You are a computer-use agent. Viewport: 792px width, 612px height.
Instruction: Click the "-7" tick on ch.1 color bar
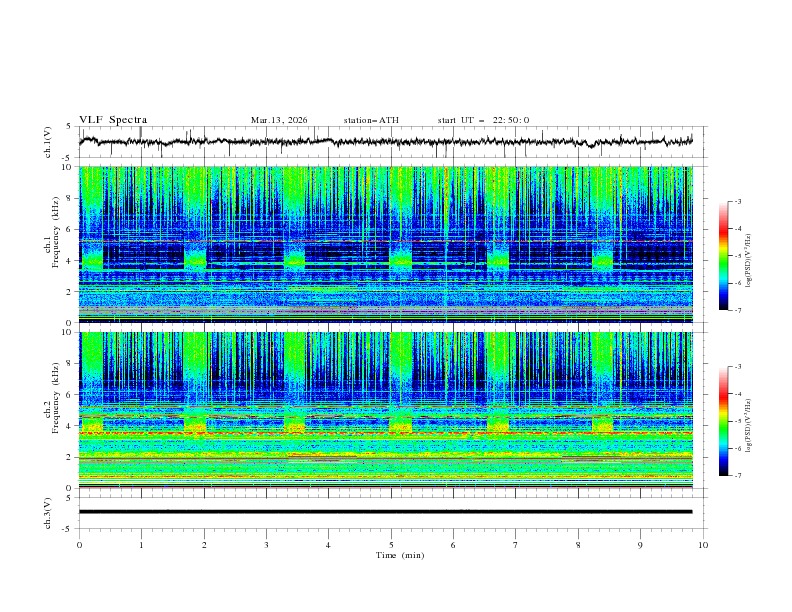pos(738,311)
